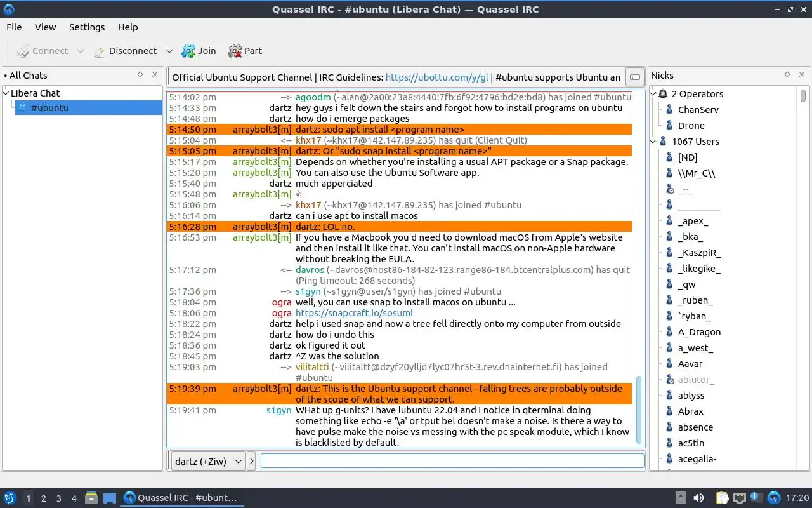Viewport: 812px width, 508px height.
Task: Open the Help menu
Action: 128,27
